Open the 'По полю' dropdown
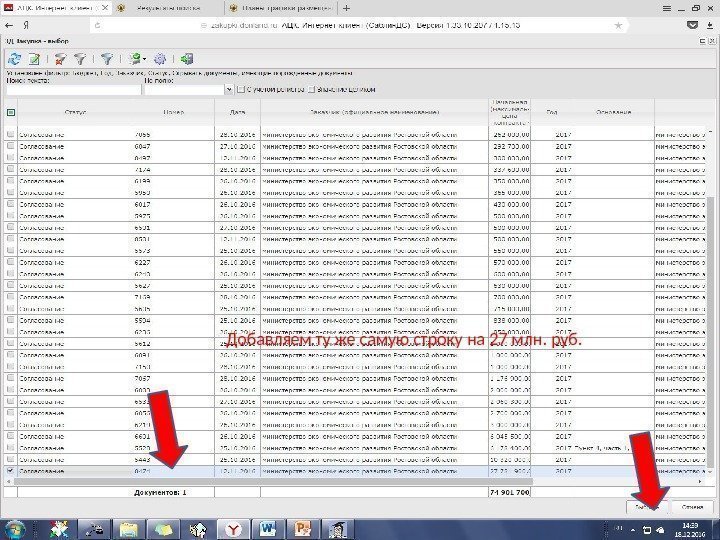The width and height of the screenshot is (720, 540). click(x=230, y=89)
